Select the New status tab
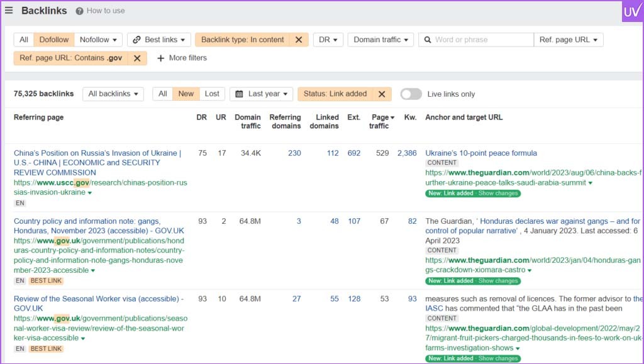The image size is (644, 364). click(x=186, y=94)
